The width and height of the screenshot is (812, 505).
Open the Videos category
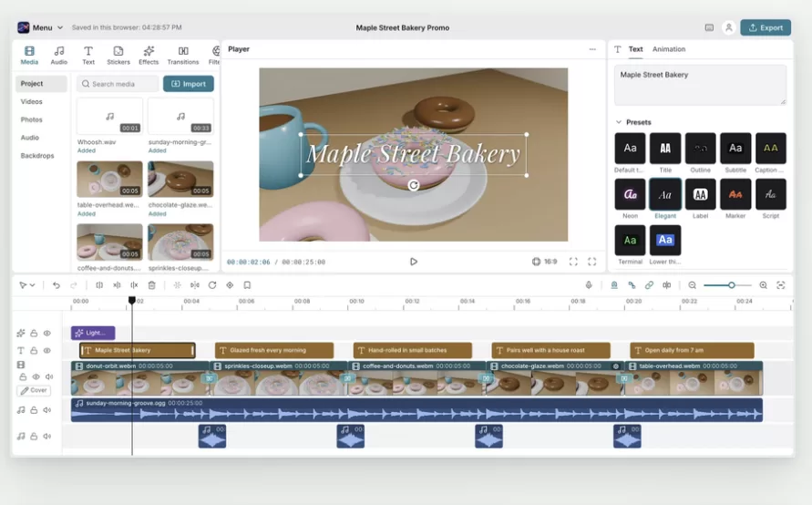(x=32, y=101)
